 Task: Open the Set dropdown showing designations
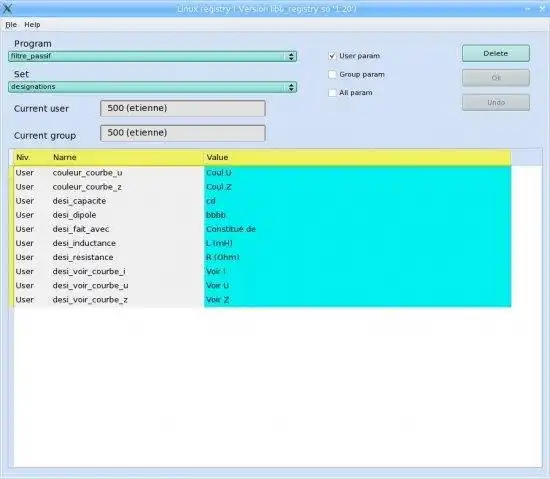point(153,87)
